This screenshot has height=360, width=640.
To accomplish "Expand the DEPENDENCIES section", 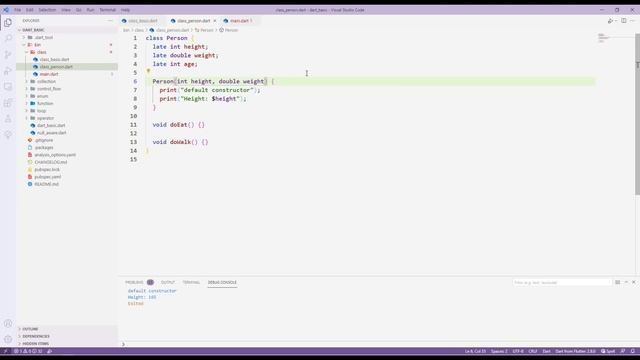I will pyautogui.click(x=36, y=336).
